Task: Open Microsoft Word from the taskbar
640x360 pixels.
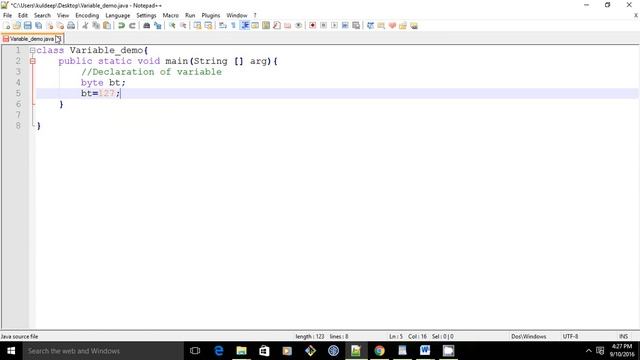Action: (425, 351)
